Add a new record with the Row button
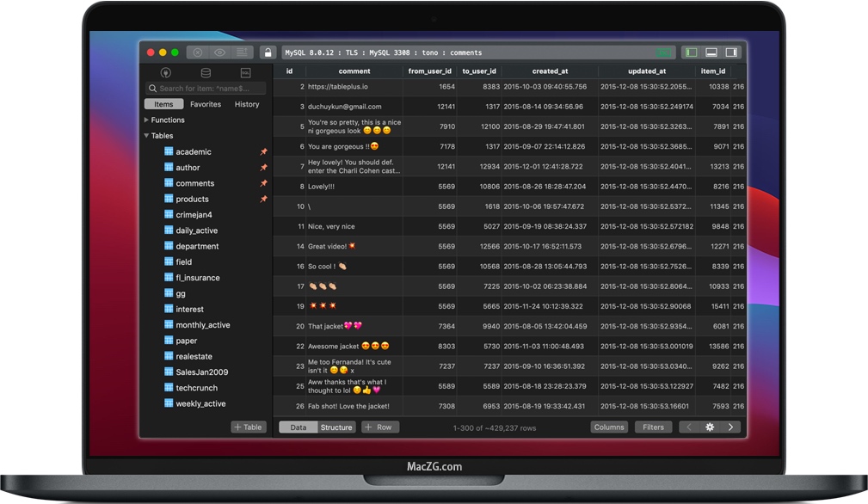 pyautogui.click(x=379, y=427)
